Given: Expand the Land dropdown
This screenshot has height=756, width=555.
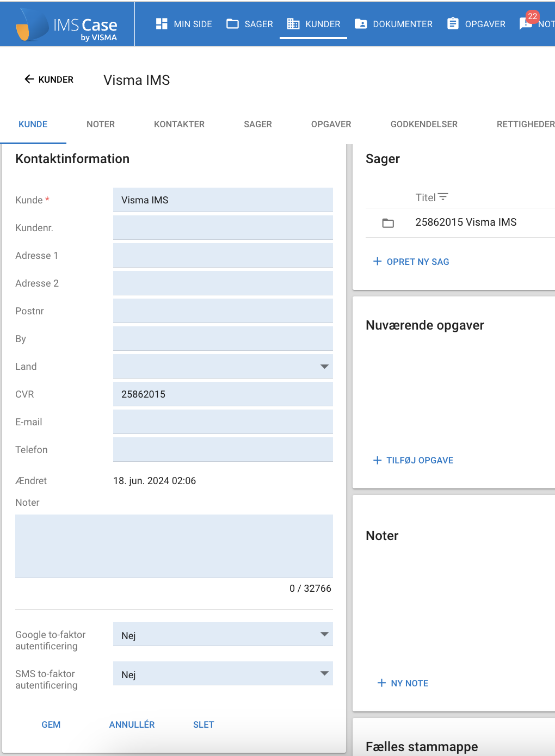Looking at the screenshot, I should pyautogui.click(x=324, y=367).
